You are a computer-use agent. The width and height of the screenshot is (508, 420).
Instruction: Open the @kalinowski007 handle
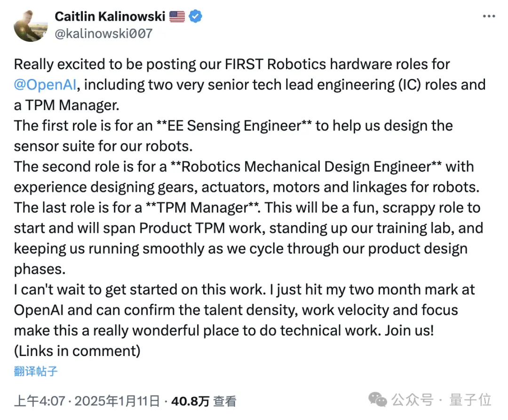tap(103, 34)
